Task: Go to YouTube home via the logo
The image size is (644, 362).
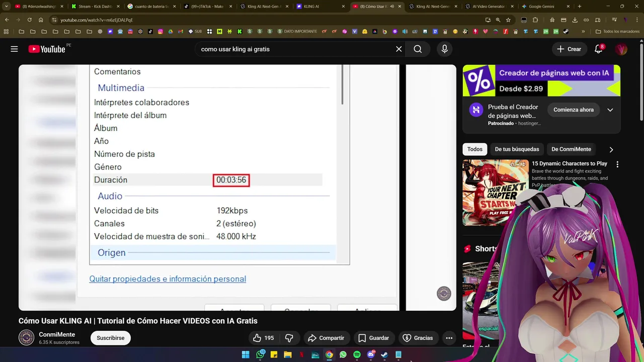Action: click(x=47, y=49)
